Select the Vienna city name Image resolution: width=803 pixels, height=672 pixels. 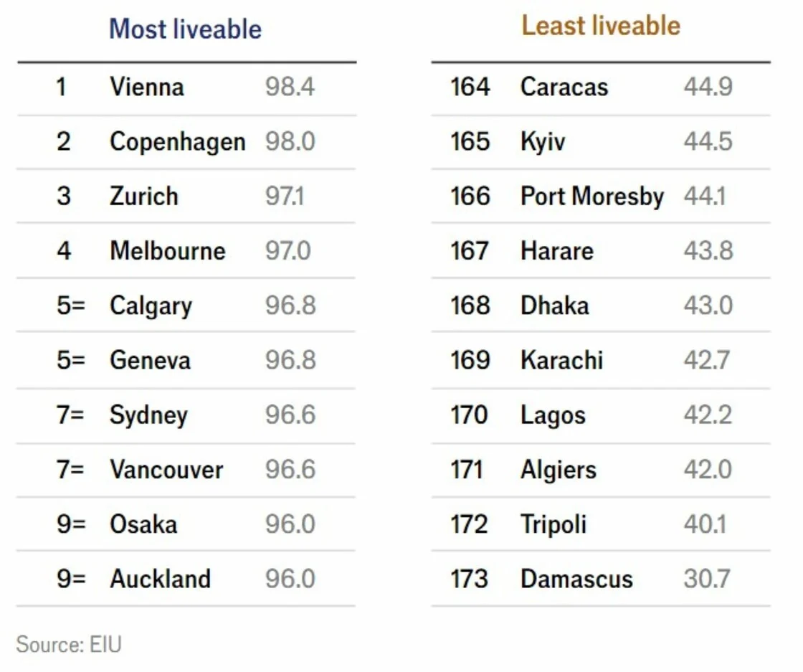tap(147, 87)
